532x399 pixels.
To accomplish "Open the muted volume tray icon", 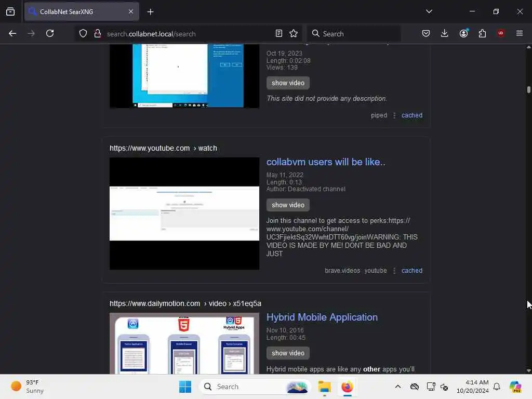I will click(444, 387).
